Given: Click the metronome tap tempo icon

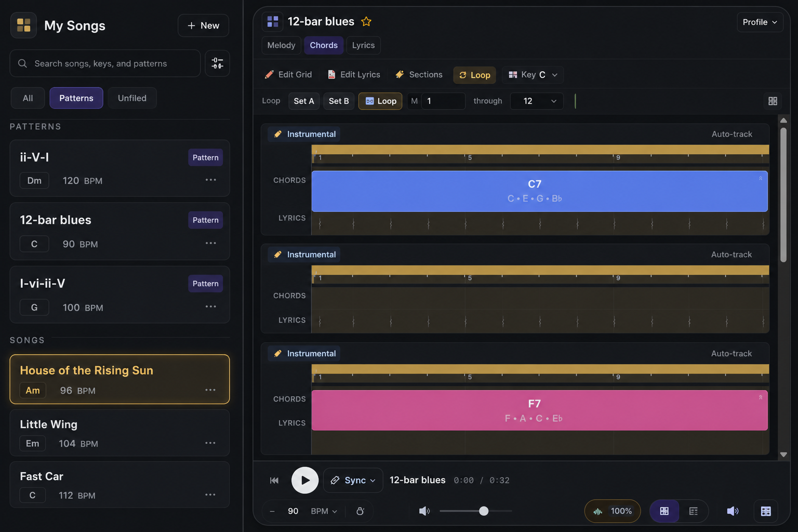Looking at the screenshot, I should pos(360,511).
